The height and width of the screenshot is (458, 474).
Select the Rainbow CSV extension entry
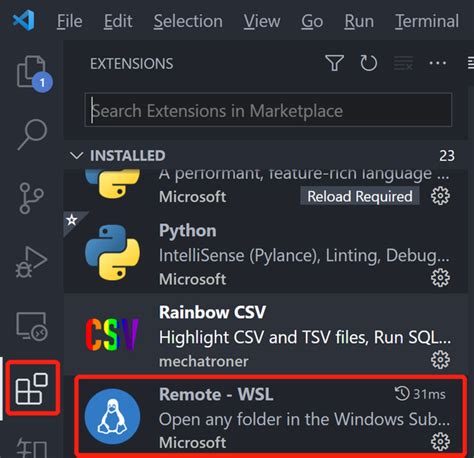(x=266, y=334)
